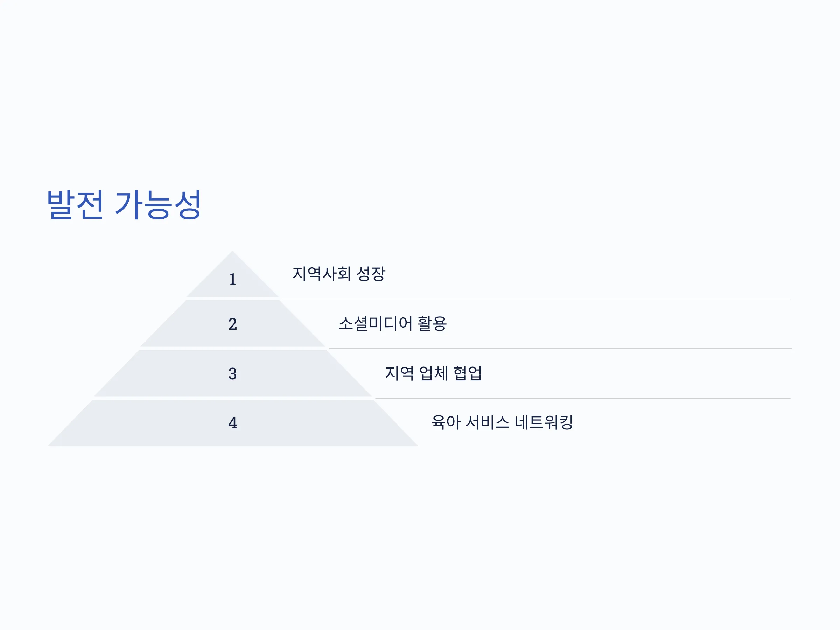Viewport: 840px width, 630px height.
Task: Select the 지역사회 성장 label
Action: click(339, 273)
